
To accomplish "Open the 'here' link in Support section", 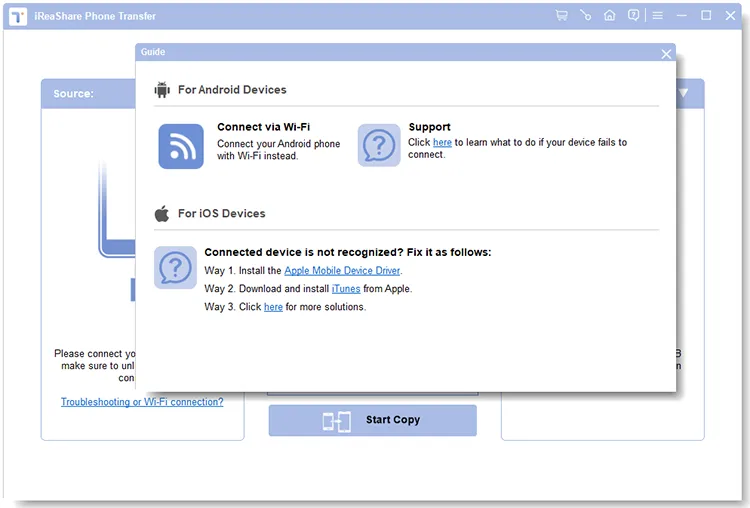I will (x=442, y=143).
